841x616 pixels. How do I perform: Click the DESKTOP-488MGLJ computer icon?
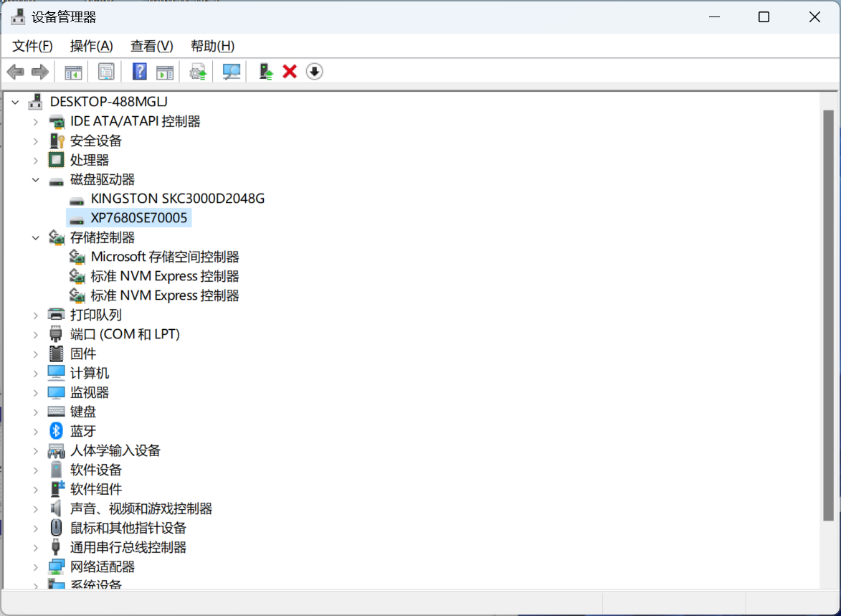[35, 101]
